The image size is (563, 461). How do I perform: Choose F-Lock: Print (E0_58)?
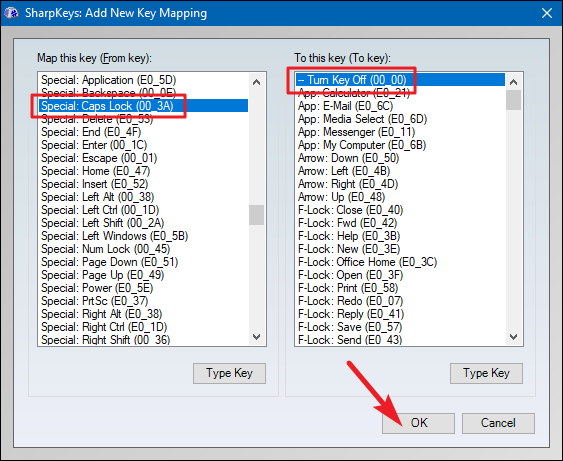[400, 288]
